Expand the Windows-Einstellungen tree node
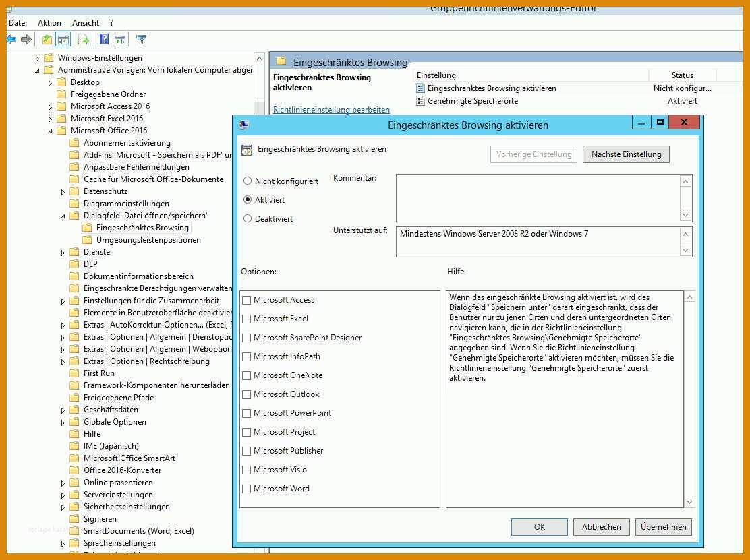Image resolution: width=750 pixels, height=560 pixels. (37, 59)
